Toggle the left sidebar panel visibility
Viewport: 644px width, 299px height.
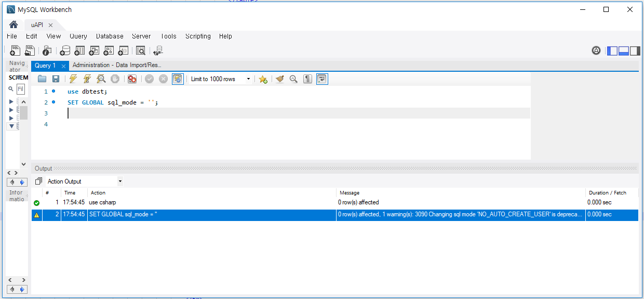point(613,50)
